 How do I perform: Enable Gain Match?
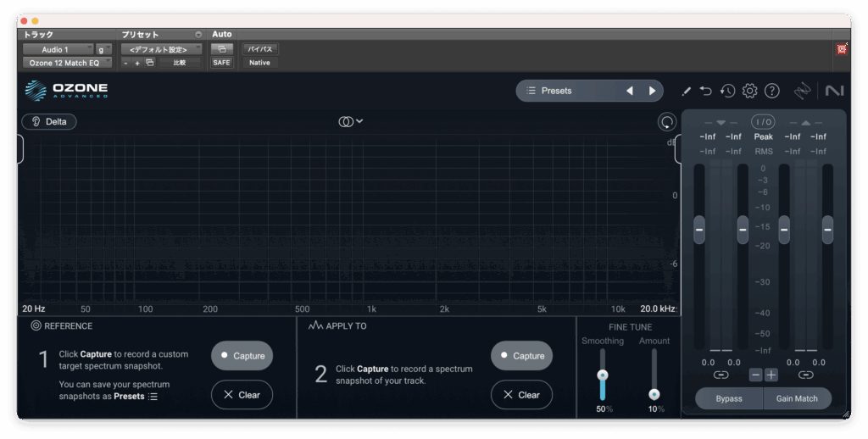click(797, 398)
